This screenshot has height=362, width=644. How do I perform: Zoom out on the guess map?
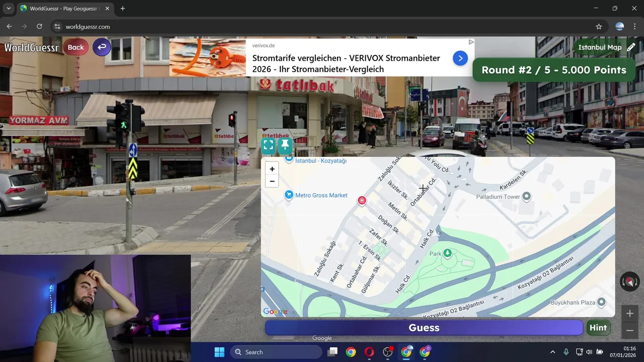(x=272, y=181)
